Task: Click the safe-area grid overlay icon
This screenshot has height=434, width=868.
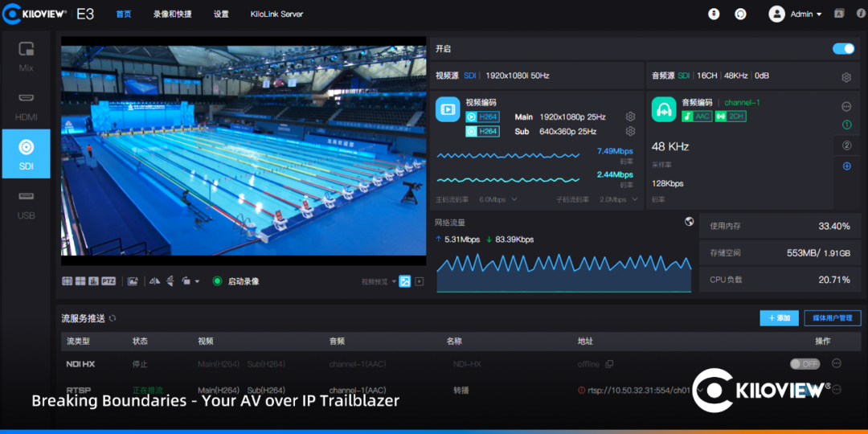Action: tap(67, 281)
